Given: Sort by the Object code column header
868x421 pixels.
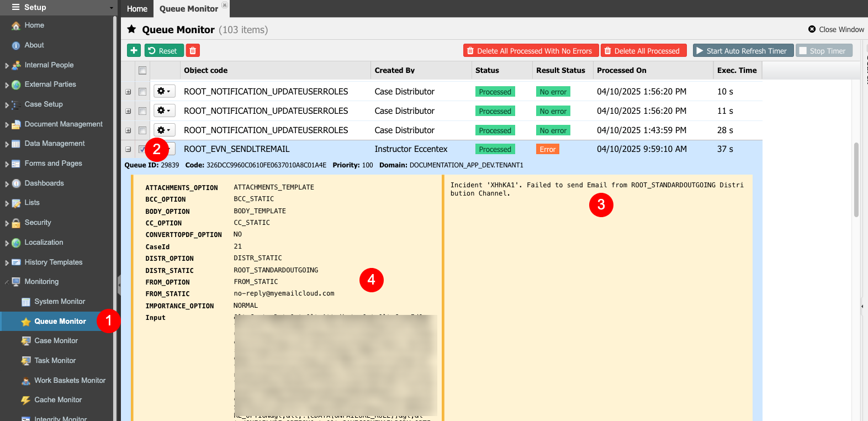Looking at the screenshot, I should [275, 70].
